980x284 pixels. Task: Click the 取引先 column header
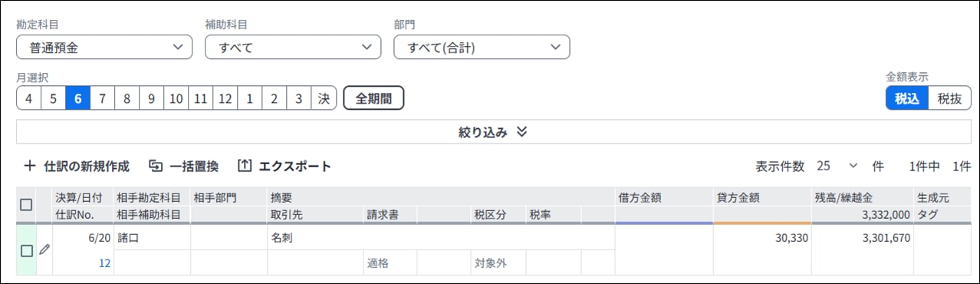(x=315, y=215)
